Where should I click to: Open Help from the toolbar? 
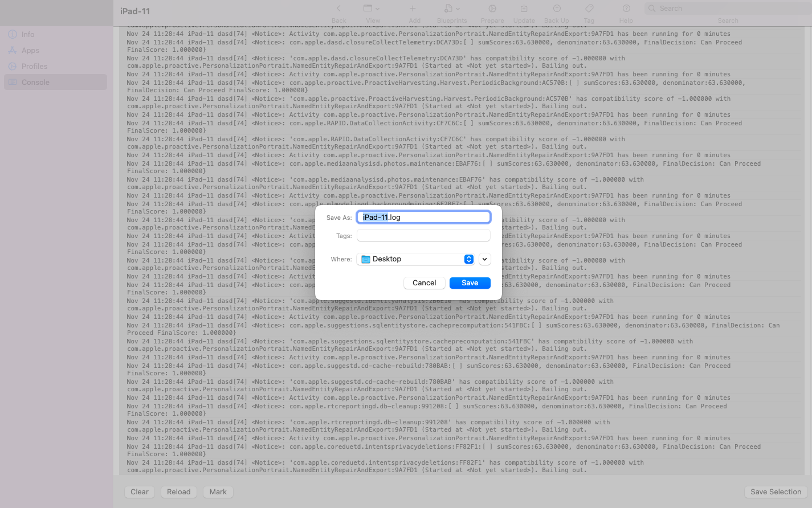tap(626, 9)
